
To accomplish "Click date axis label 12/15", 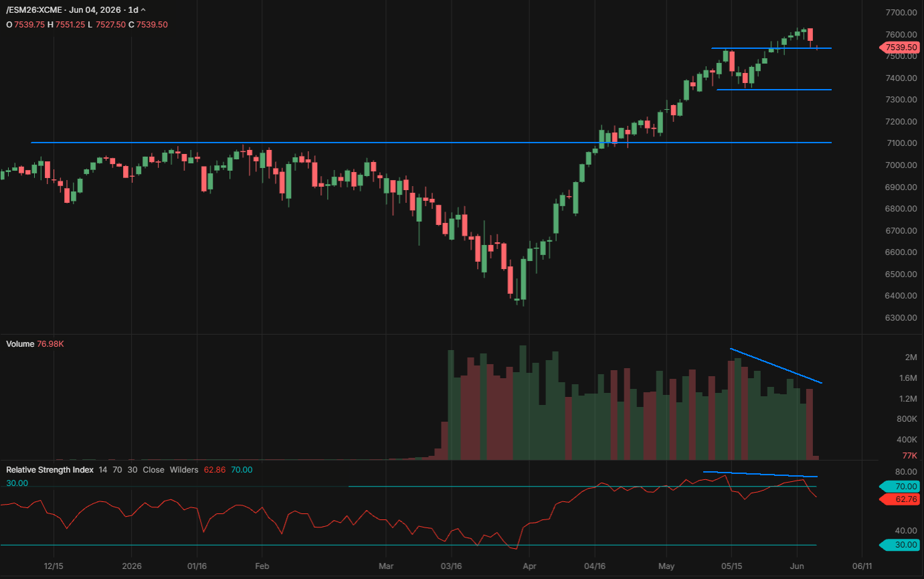I will [x=54, y=566].
